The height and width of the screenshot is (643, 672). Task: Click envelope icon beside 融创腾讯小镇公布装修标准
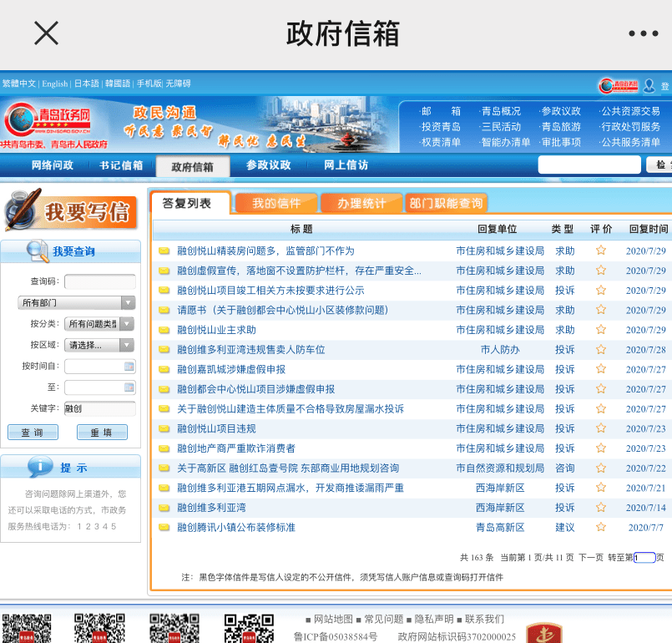[x=164, y=528]
